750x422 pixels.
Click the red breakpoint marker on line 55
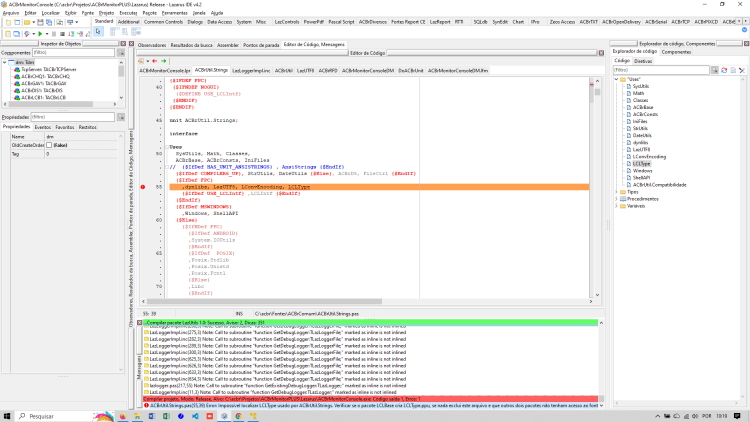(x=143, y=187)
